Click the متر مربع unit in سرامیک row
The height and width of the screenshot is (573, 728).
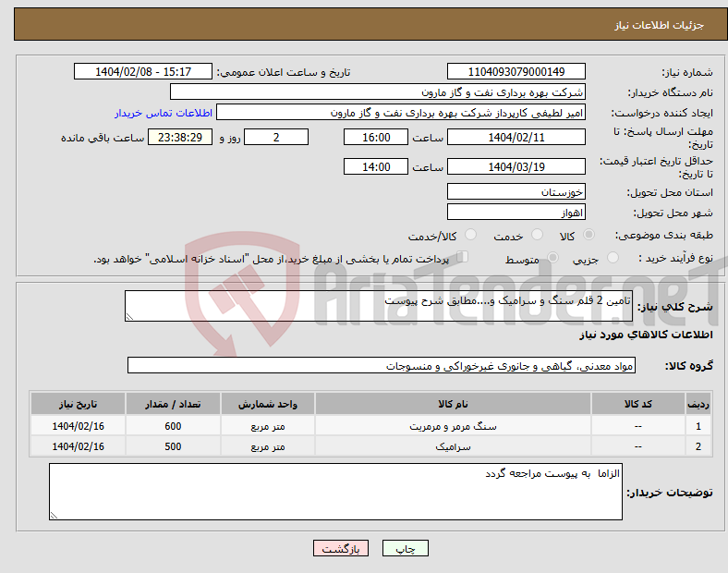tap(268, 446)
